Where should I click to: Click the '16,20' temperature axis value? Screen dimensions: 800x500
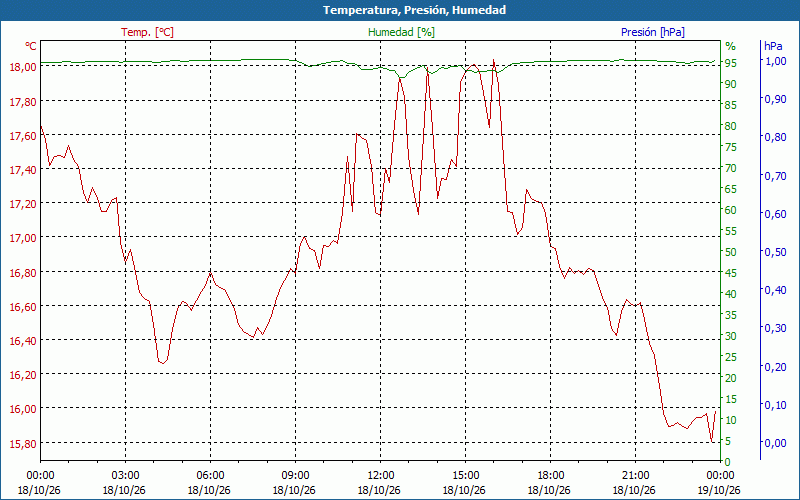23,375
